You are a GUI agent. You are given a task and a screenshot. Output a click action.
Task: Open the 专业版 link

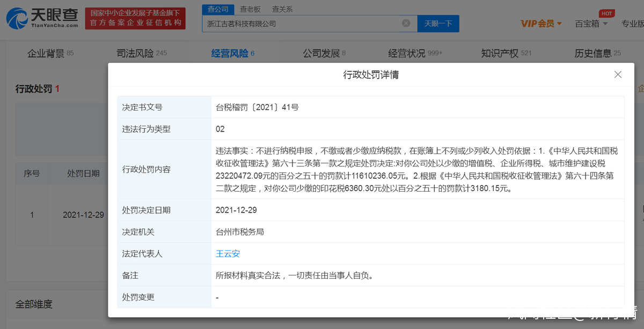click(x=632, y=24)
